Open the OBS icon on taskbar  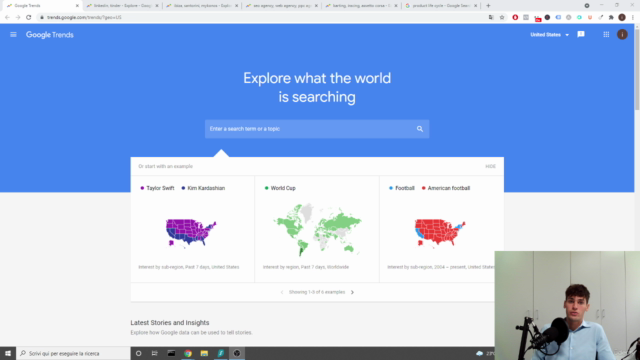point(237,353)
